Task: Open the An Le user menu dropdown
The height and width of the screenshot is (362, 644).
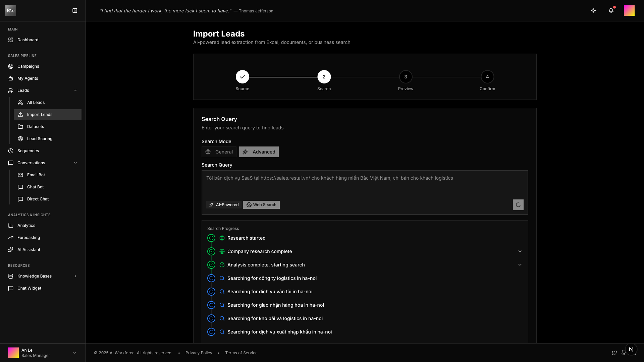Action: [75, 353]
